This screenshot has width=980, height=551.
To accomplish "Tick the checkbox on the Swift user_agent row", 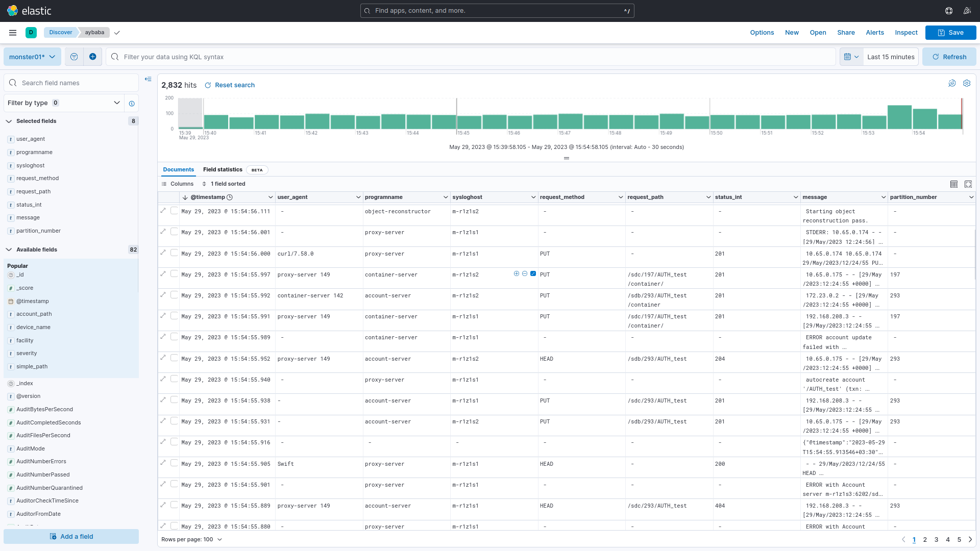I will [174, 463].
